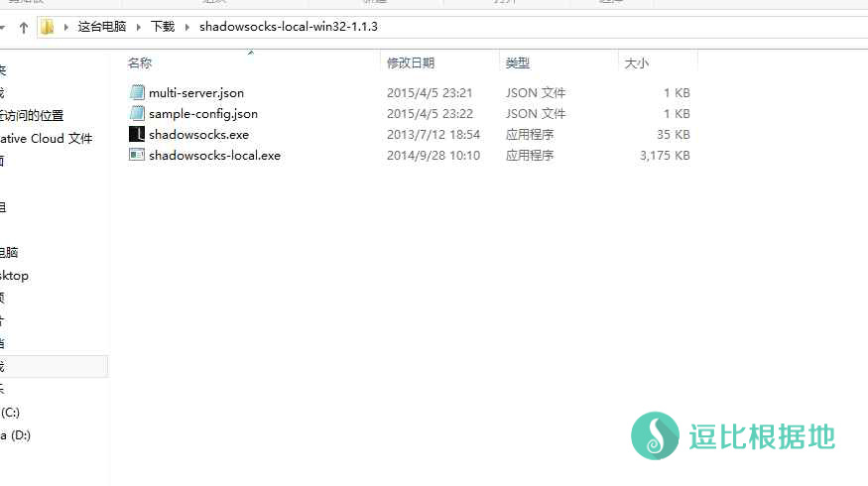868x486 pixels.
Task: Expand the arrow after 下载 in breadcrumb
Action: coord(186,27)
